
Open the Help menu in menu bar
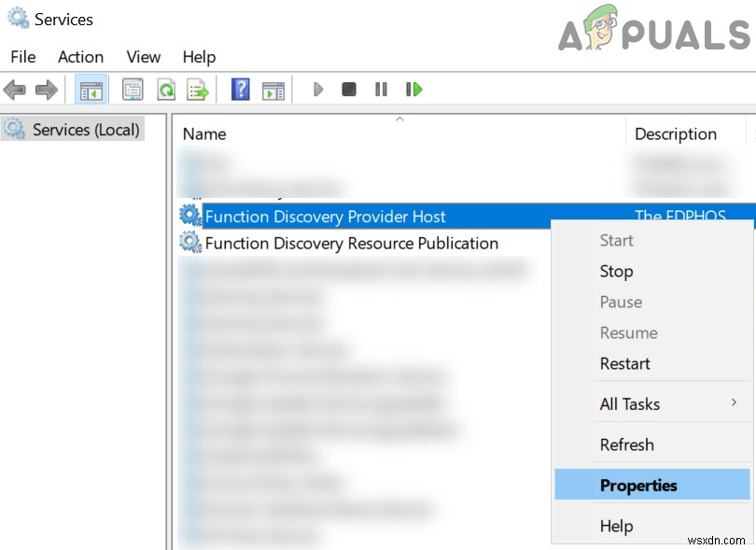tap(199, 57)
